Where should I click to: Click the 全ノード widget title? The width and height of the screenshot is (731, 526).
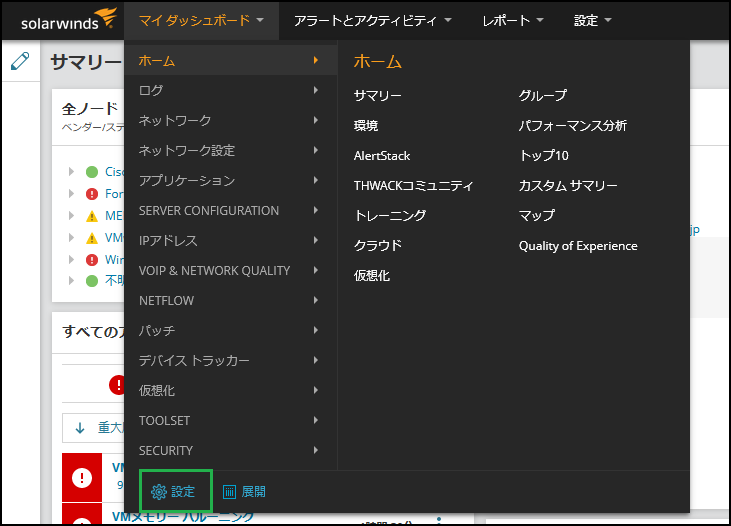tap(90, 109)
